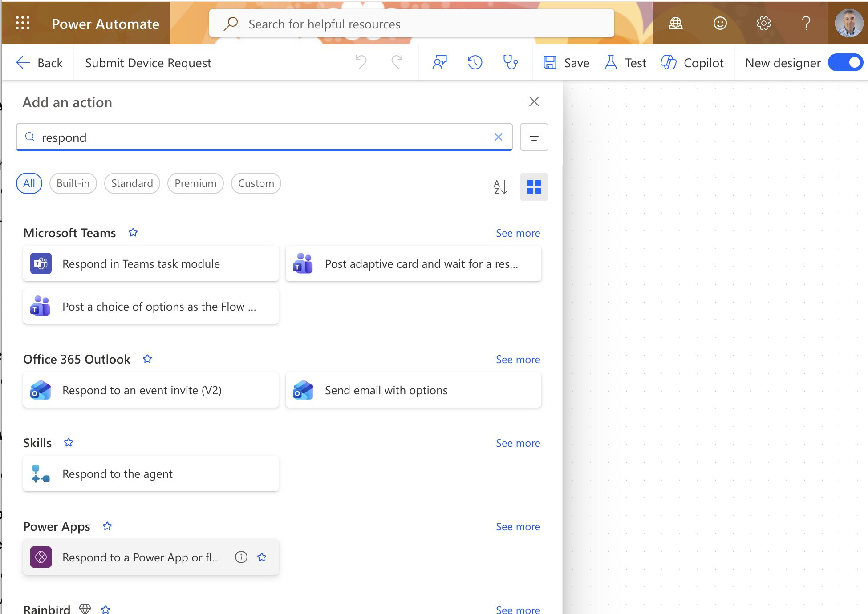Click the Rainbird premium diamond icon
Viewport: 868px width, 614px height.
pos(85,609)
